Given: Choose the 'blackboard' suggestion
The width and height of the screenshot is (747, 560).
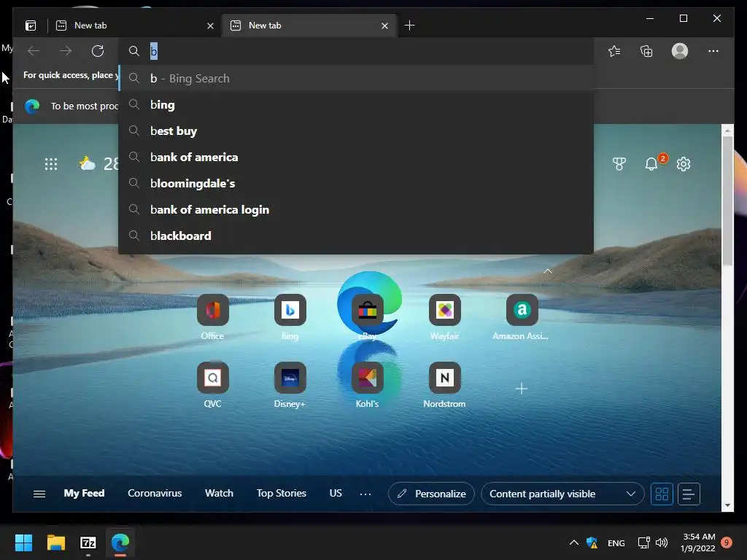Looking at the screenshot, I should click(356, 236).
